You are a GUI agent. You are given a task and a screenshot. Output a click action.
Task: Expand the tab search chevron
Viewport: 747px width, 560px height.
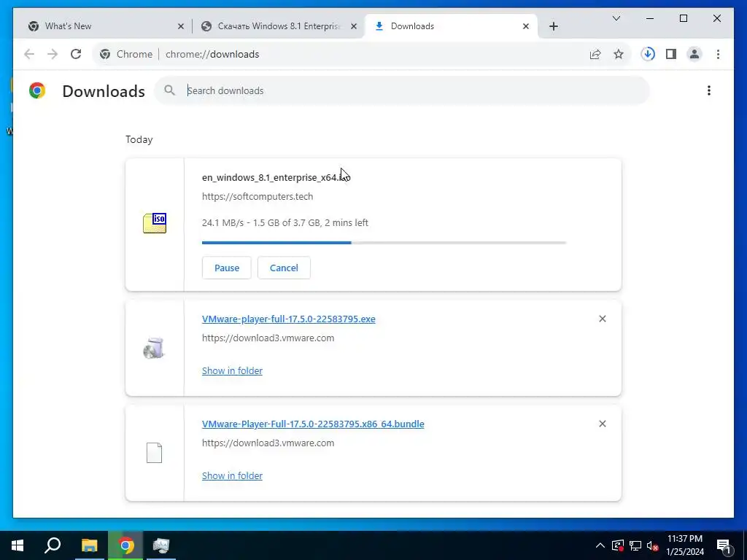[616, 18]
